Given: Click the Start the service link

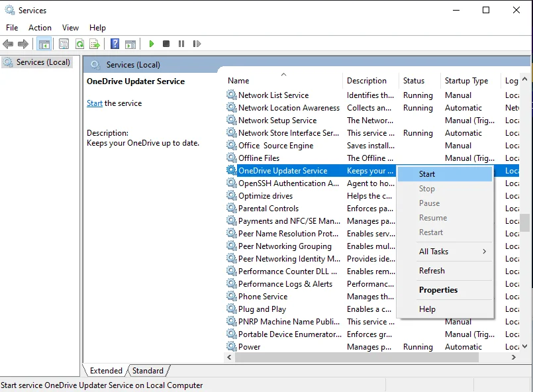Looking at the screenshot, I should coord(95,103).
